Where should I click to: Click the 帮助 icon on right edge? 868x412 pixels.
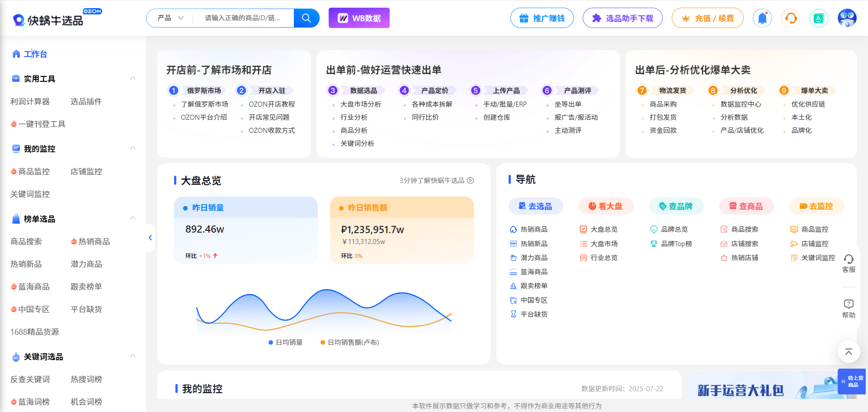tap(849, 306)
